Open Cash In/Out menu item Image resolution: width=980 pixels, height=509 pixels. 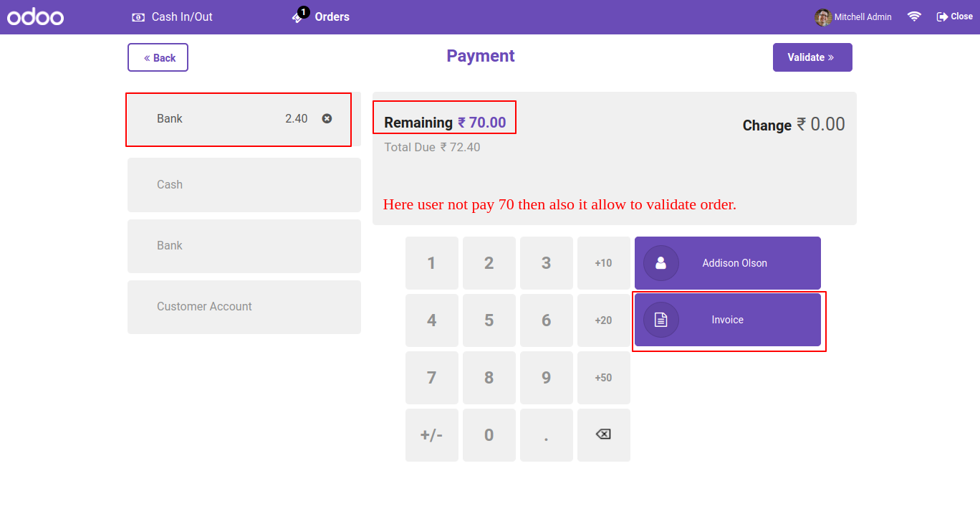click(182, 17)
